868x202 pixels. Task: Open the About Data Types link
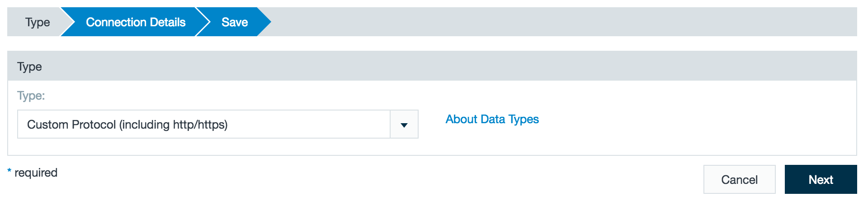[x=492, y=119]
